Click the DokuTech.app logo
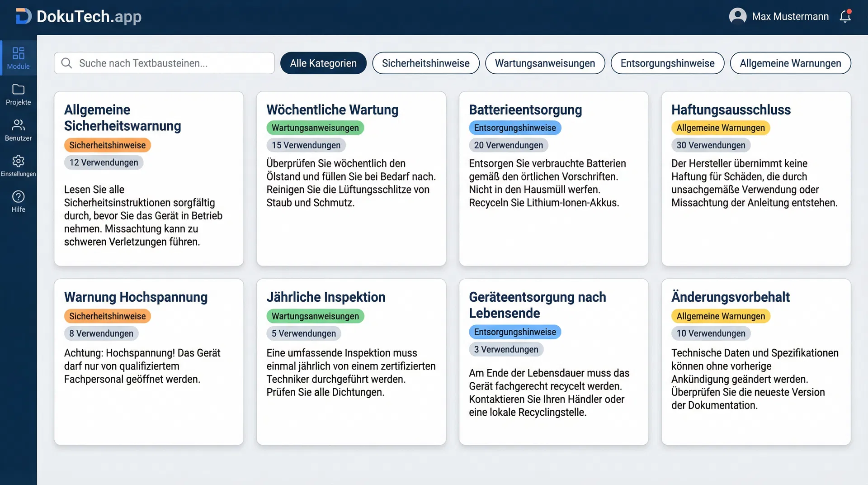Screen dimensions: 868x485 click(x=79, y=16)
